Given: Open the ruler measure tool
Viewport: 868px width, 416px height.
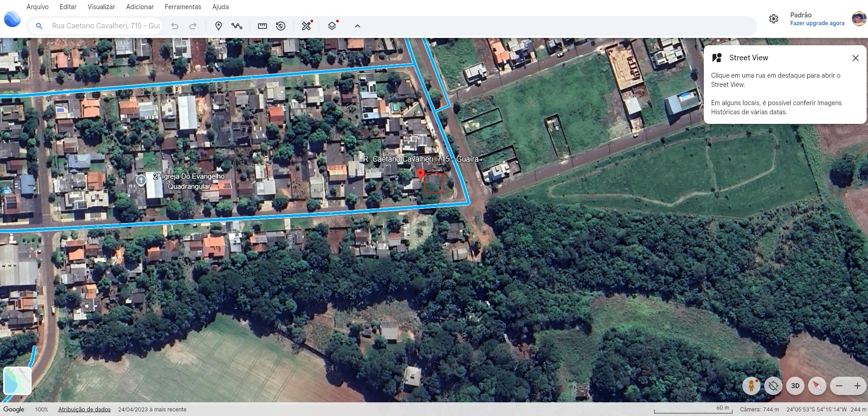Looking at the screenshot, I should tap(263, 26).
